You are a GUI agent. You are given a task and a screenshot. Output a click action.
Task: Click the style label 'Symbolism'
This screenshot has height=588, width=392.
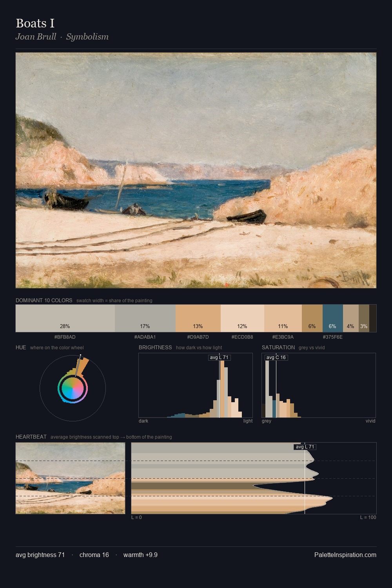(87, 37)
